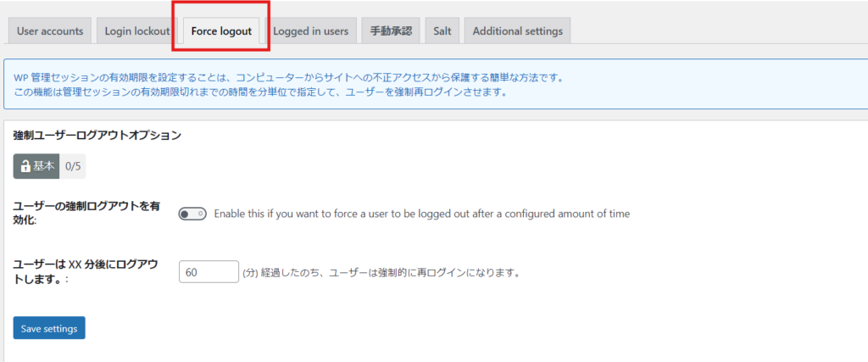The width and height of the screenshot is (868, 362).
Task: Click the (分) 経過したのち description text
Action: click(380, 273)
